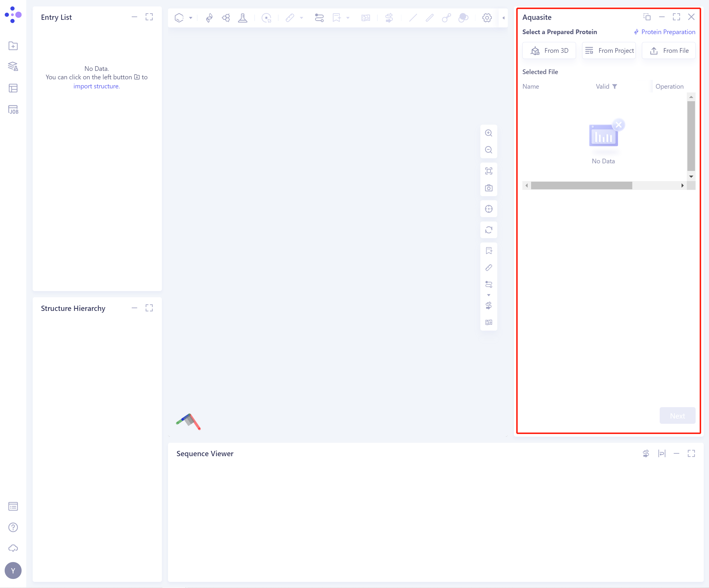
Task: Click the DNA helix icon in the toolbar
Action: coord(209,18)
